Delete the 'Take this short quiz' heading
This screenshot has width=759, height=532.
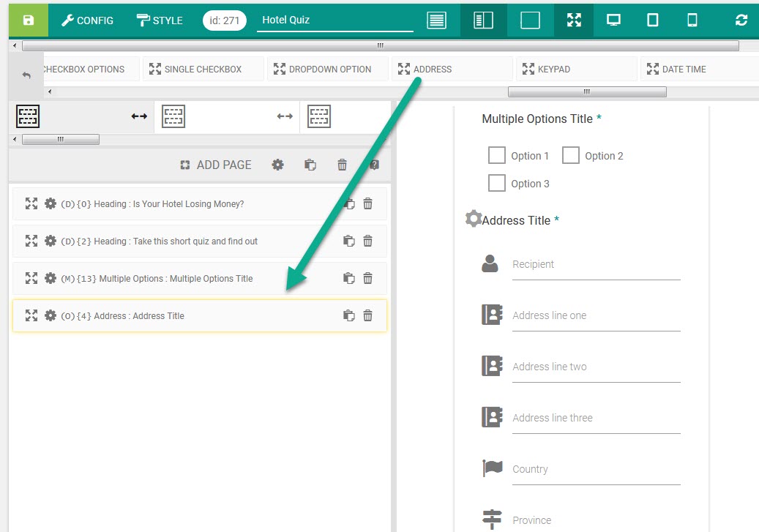click(x=368, y=241)
